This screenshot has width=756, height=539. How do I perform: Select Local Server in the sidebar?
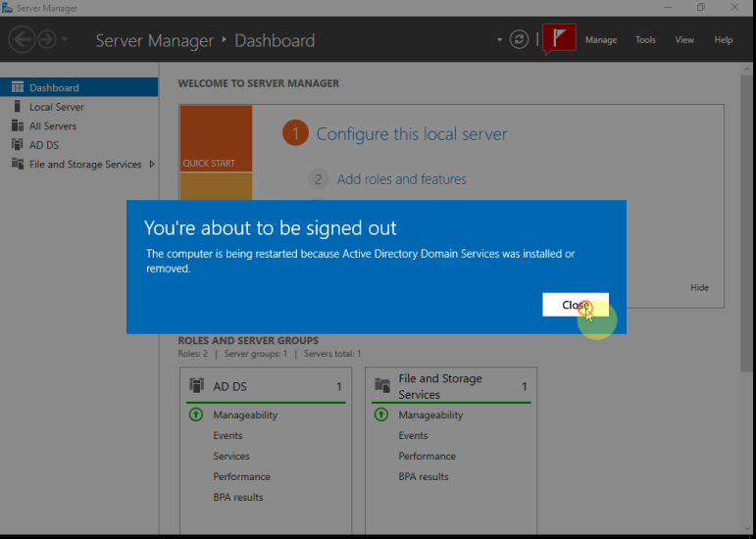79,107
